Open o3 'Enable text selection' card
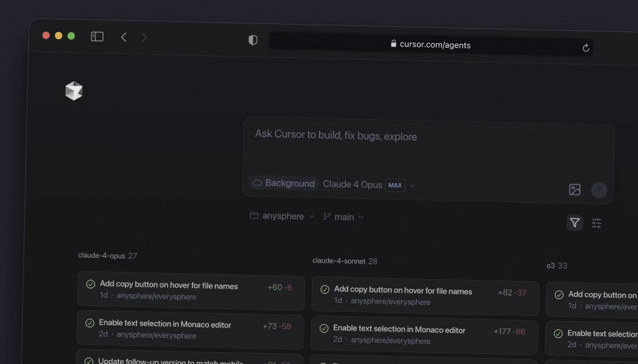Viewport: 638px width, 364px height. (x=591, y=338)
